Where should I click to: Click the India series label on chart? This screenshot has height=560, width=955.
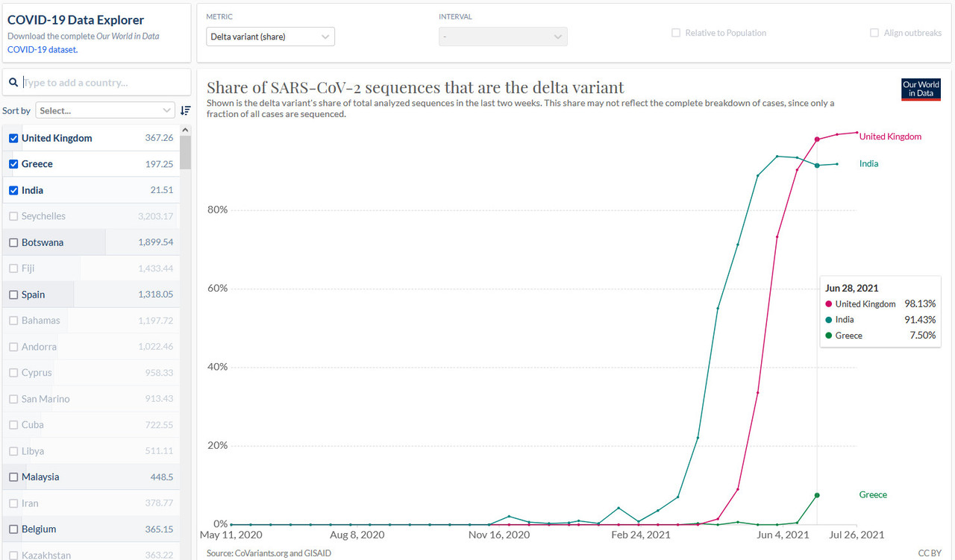[868, 163]
